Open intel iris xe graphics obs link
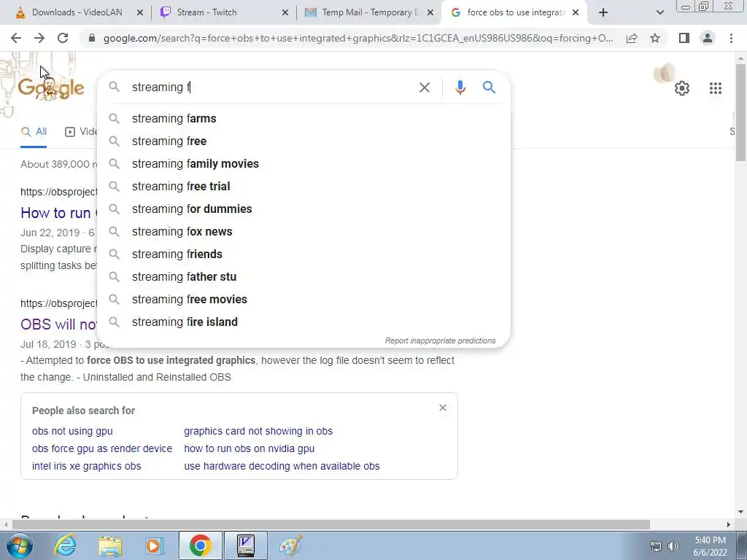 (86, 466)
